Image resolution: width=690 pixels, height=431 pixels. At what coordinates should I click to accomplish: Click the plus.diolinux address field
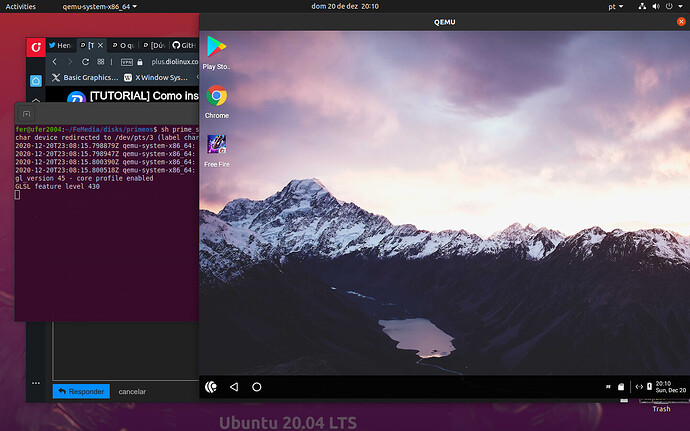[x=175, y=62]
